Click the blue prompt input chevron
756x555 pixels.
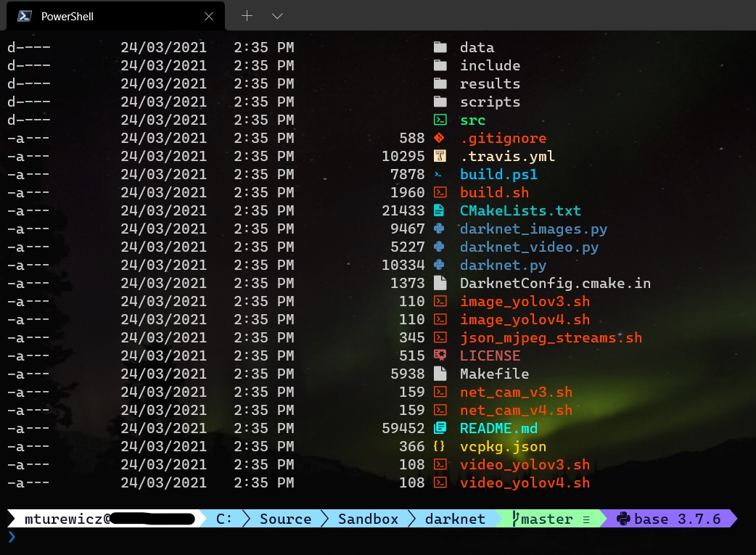(12, 536)
